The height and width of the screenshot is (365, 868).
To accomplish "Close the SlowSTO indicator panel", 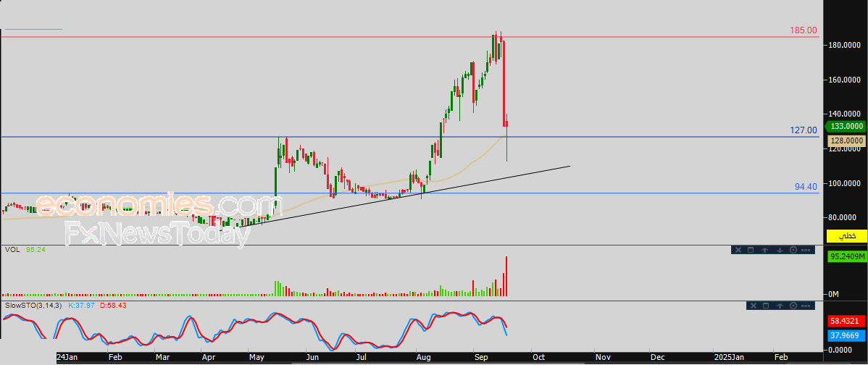I will (754, 306).
